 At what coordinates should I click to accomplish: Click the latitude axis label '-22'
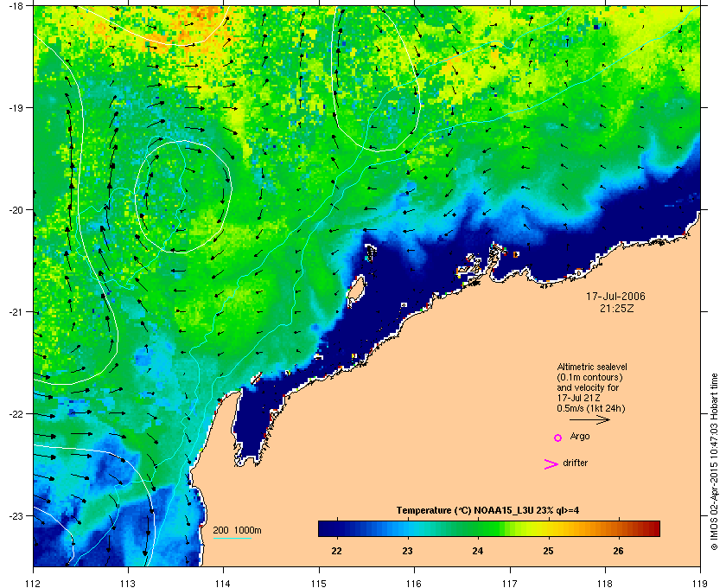pyautogui.click(x=15, y=413)
